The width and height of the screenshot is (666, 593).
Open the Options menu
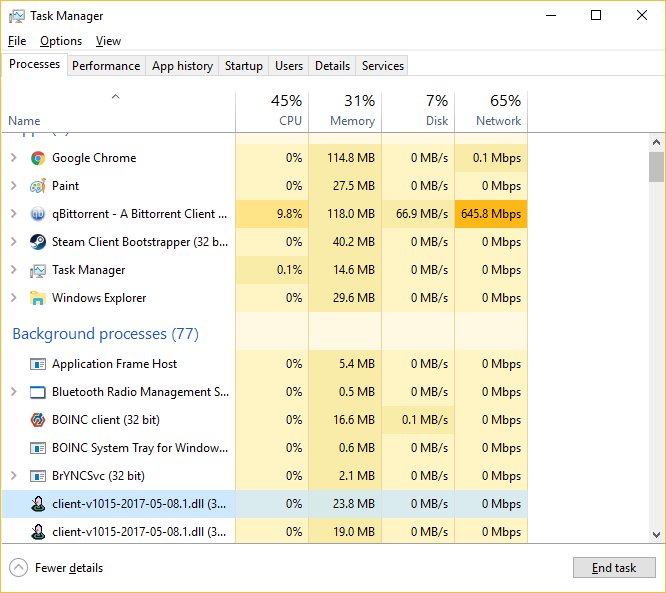[x=61, y=41]
